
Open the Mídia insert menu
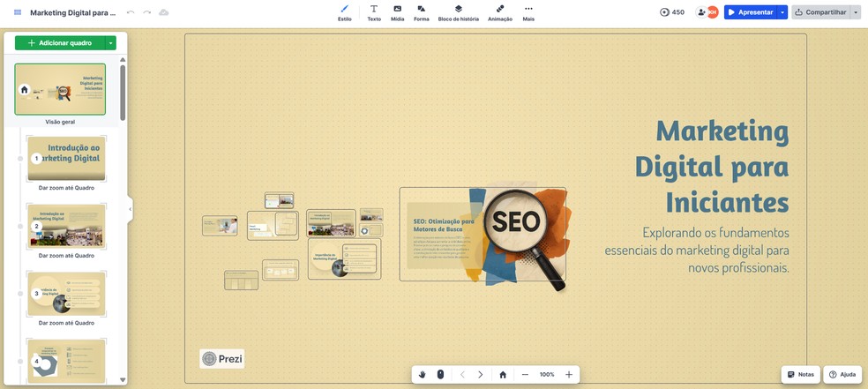pos(398,13)
